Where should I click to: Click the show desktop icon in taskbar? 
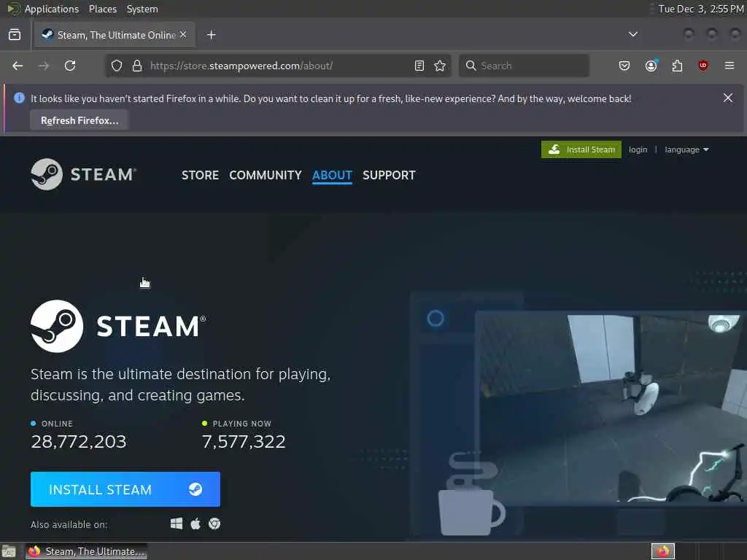tap(9, 551)
